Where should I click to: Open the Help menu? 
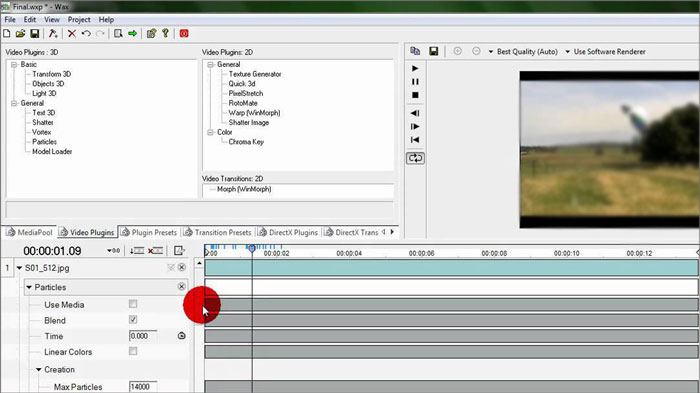tap(106, 20)
